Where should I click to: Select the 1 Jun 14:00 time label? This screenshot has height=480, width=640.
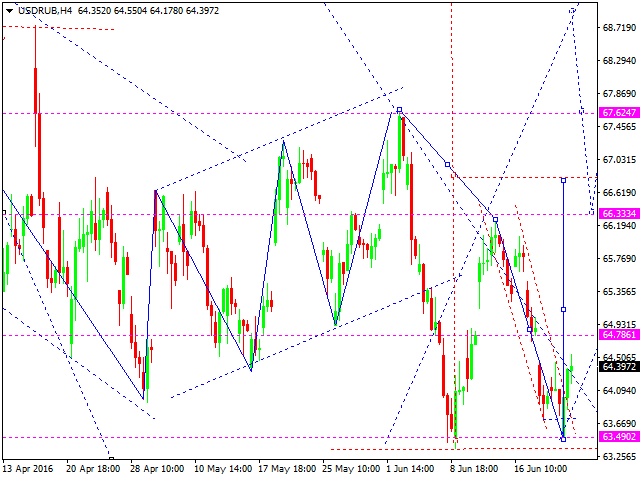click(x=410, y=469)
